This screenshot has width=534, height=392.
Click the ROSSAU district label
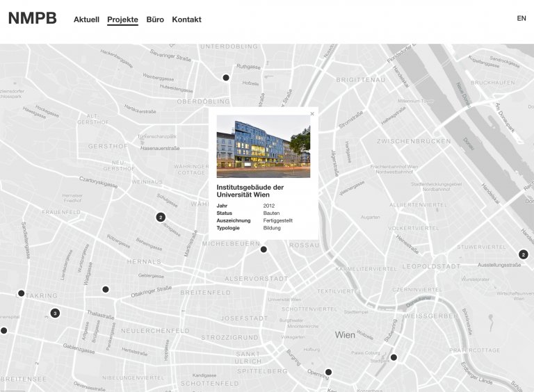[305, 245]
